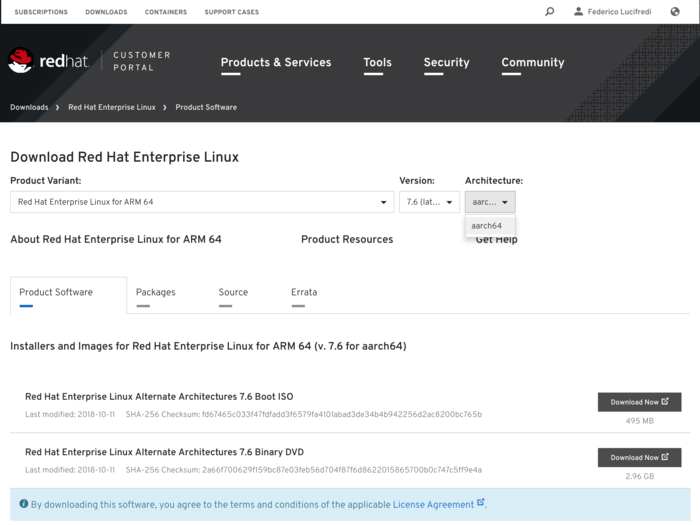This screenshot has height=525, width=700.
Task: Expand the Product Variant dropdown
Action: click(202, 202)
